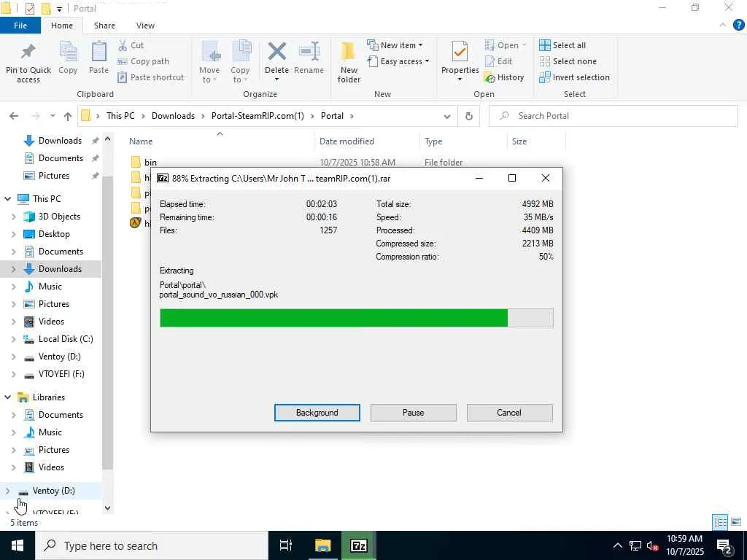Go up one folder level arrow
Screen dimensions: 747x560
point(68,116)
